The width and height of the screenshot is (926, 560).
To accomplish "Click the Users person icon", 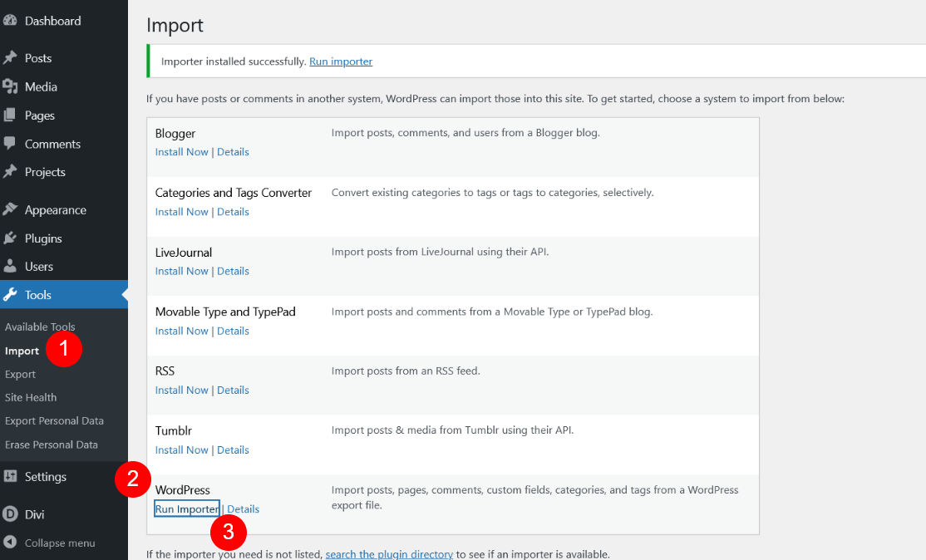I will point(10,266).
